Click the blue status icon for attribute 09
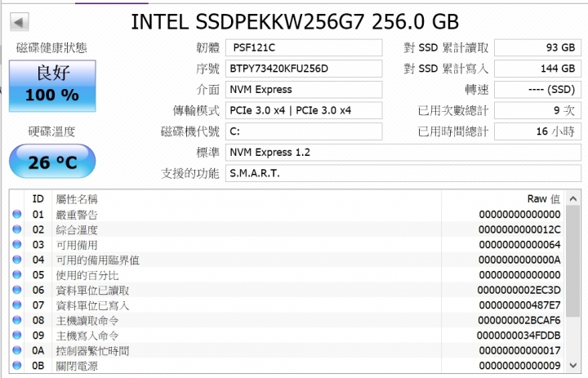This screenshot has width=588, height=378. coord(17,335)
